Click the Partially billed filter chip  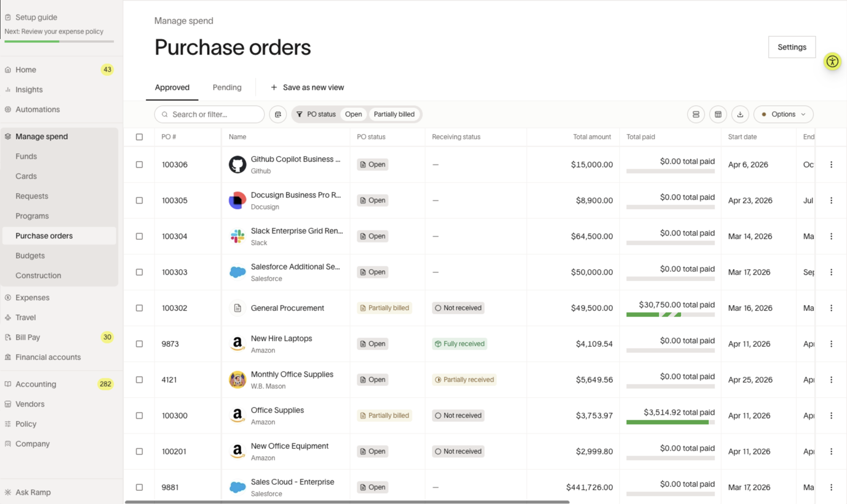pos(394,114)
